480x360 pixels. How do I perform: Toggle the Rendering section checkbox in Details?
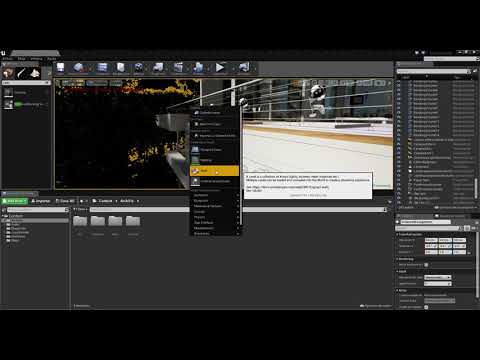[426, 265]
